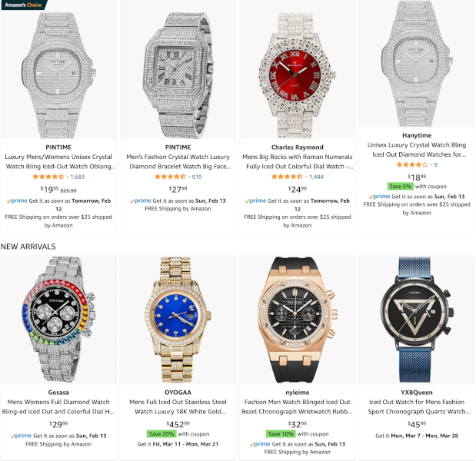This screenshot has height=461, width=476.
Task: Open Men's Fashion Crystal Watch Luxury title
Action: click(178, 161)
